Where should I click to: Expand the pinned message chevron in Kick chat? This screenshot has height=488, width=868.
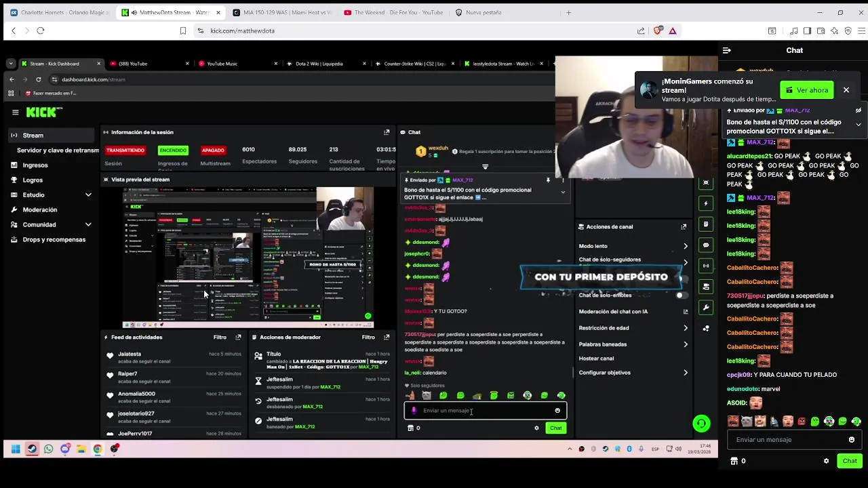(859, 125)
